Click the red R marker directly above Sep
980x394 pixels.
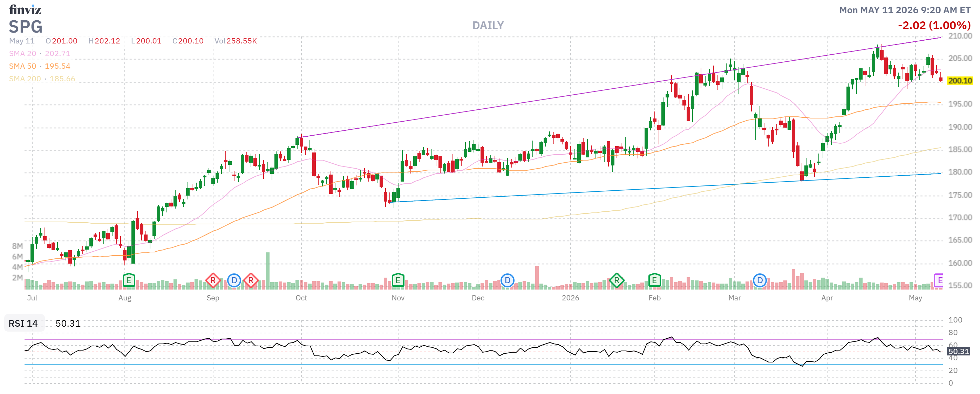pos(213,281)
